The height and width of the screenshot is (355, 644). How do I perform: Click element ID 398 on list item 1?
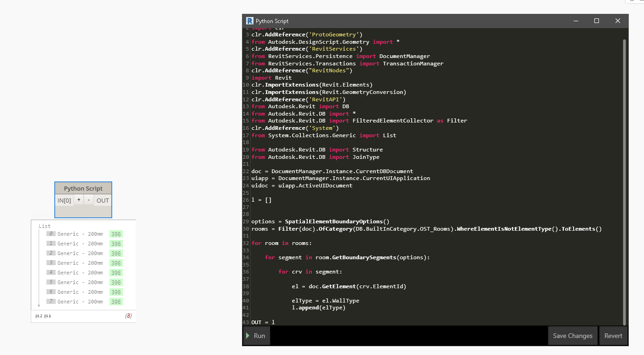116,244
